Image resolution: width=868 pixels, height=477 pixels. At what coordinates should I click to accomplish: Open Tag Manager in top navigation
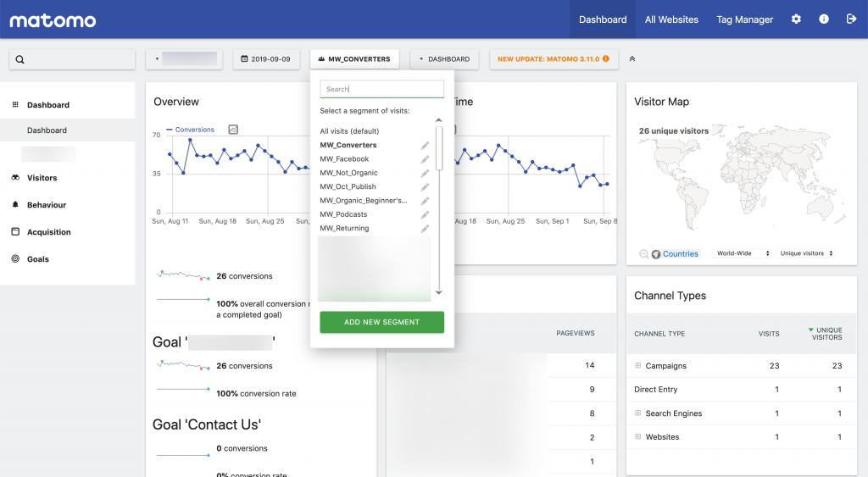click(744, 19)
